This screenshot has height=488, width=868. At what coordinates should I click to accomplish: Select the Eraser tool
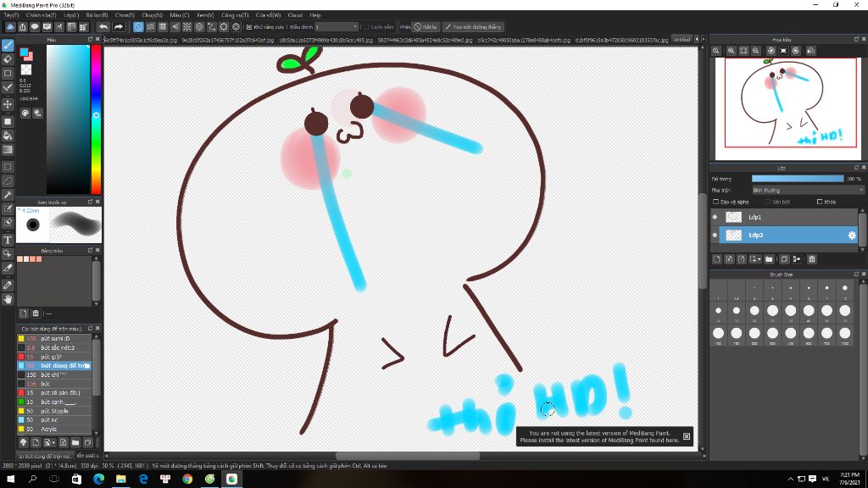pos(8,59)
